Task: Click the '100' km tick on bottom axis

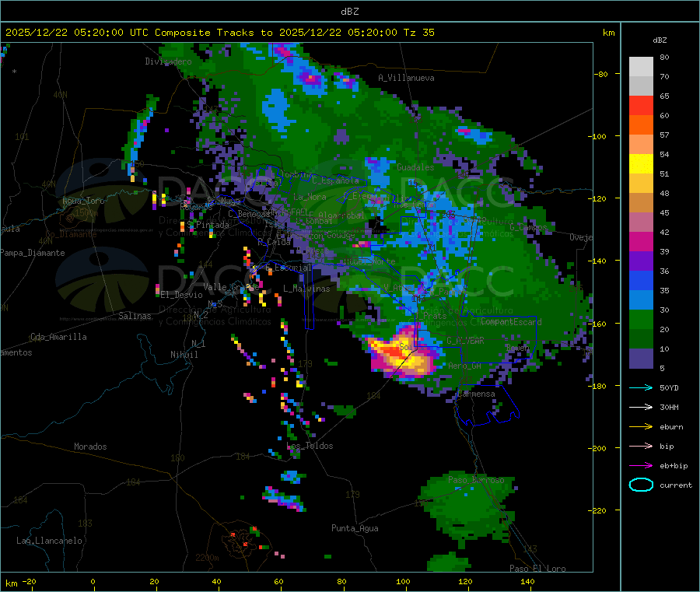Action: (403, 581)
